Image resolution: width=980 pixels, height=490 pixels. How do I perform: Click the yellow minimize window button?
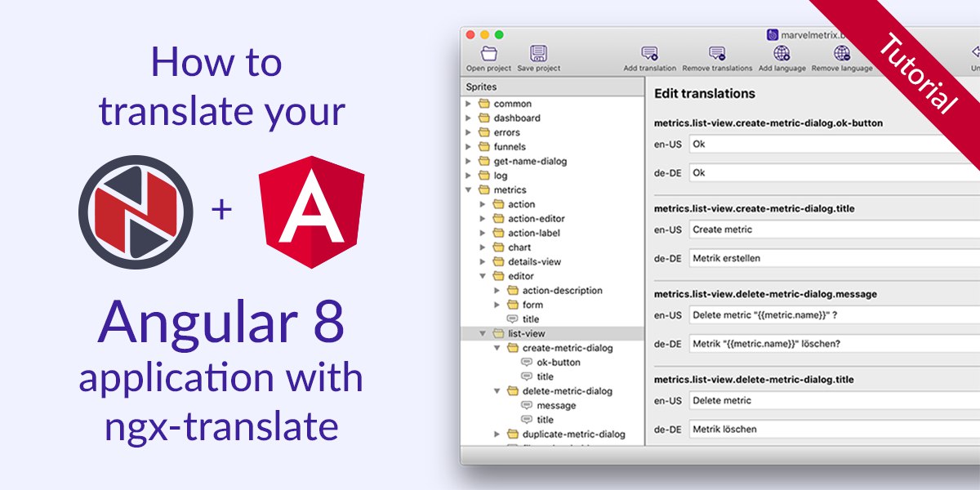click(484, 35)
